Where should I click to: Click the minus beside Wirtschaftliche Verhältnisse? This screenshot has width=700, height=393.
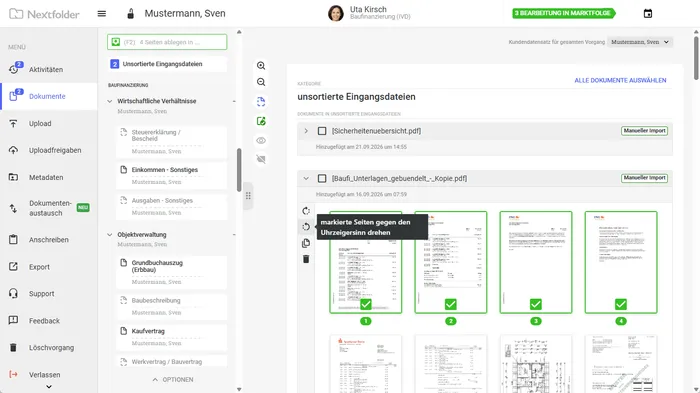(234, 101)
